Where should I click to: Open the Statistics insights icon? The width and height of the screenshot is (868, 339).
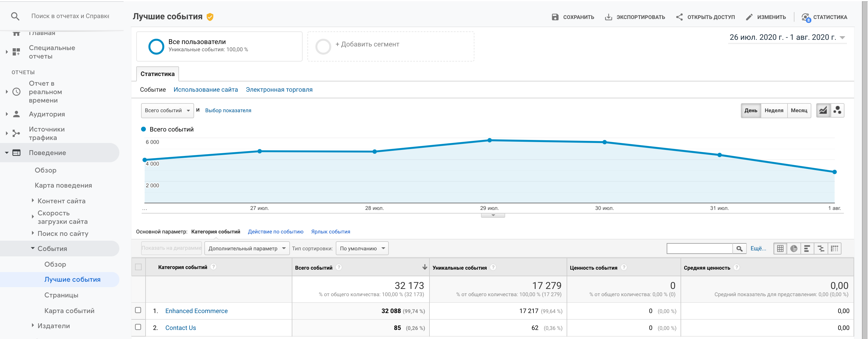[x=806, y=17]
